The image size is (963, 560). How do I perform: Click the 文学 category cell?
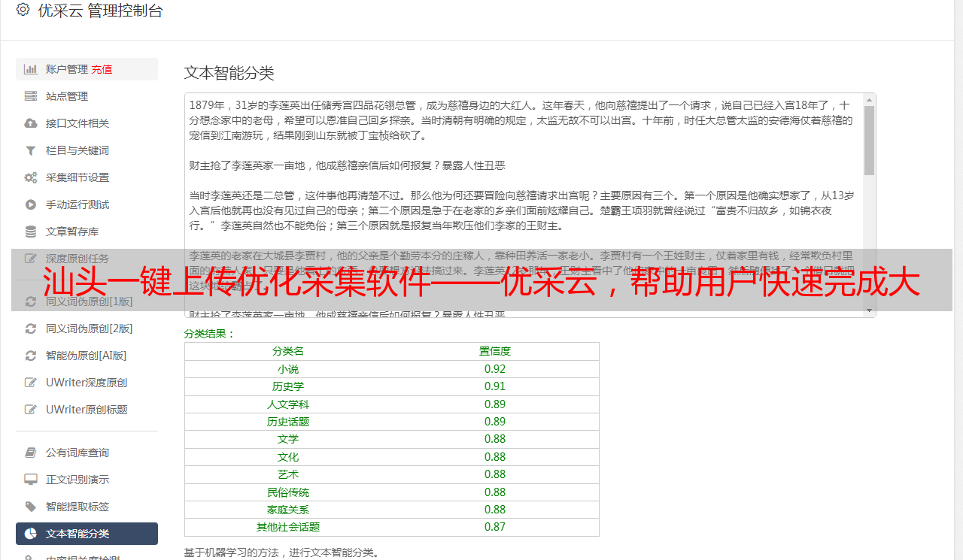point(288,439)
